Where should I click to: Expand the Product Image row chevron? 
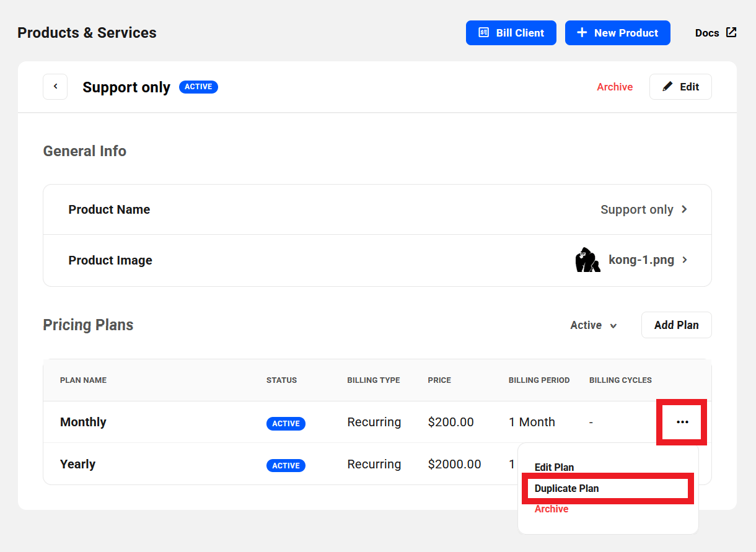(x=685, y=260)
